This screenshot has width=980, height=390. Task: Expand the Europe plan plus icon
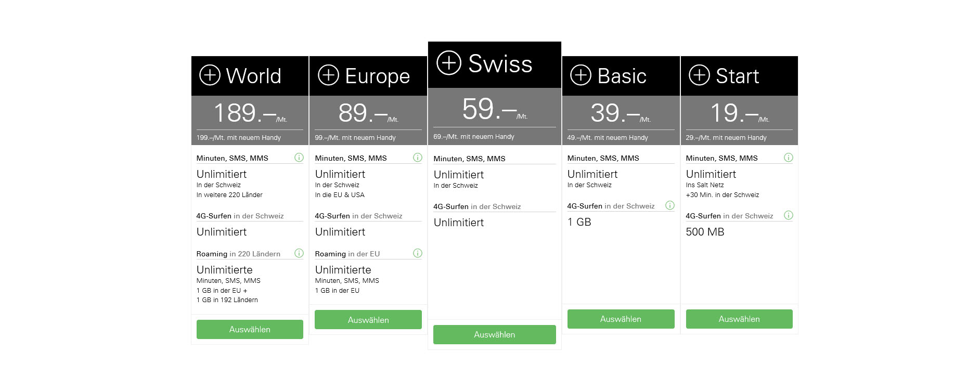(x=328, y=75)
